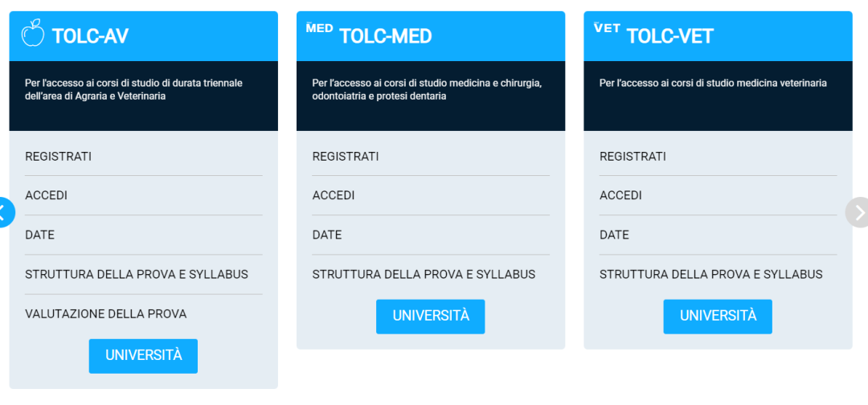Viewport: 868px width, 405px height.
Task: Advance carousel with the right arrow
Action: click(858, 212)
